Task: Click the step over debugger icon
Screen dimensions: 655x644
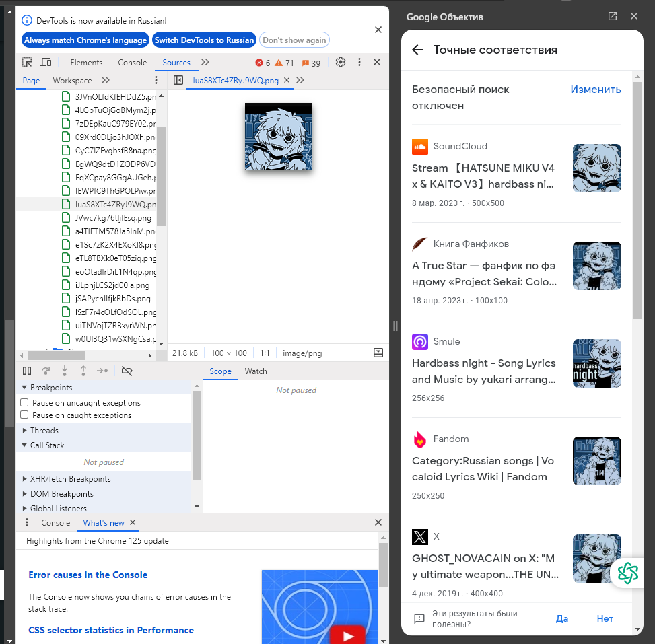Action: 46,371
